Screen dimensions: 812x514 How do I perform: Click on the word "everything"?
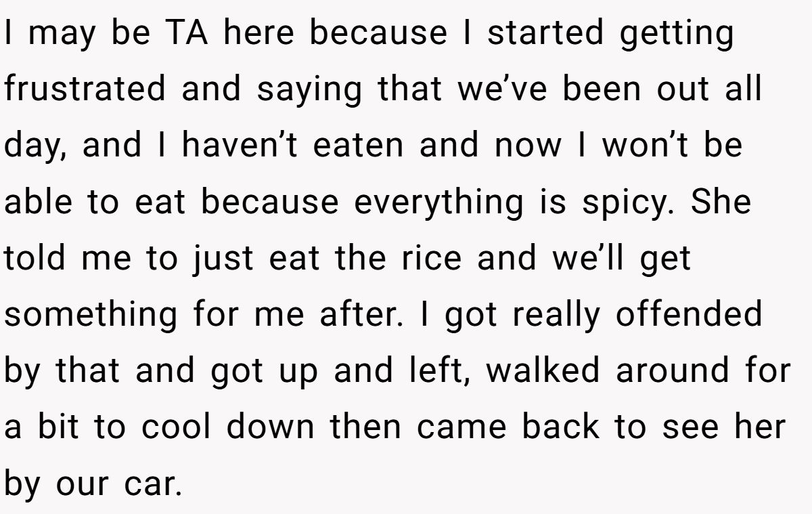437,204
